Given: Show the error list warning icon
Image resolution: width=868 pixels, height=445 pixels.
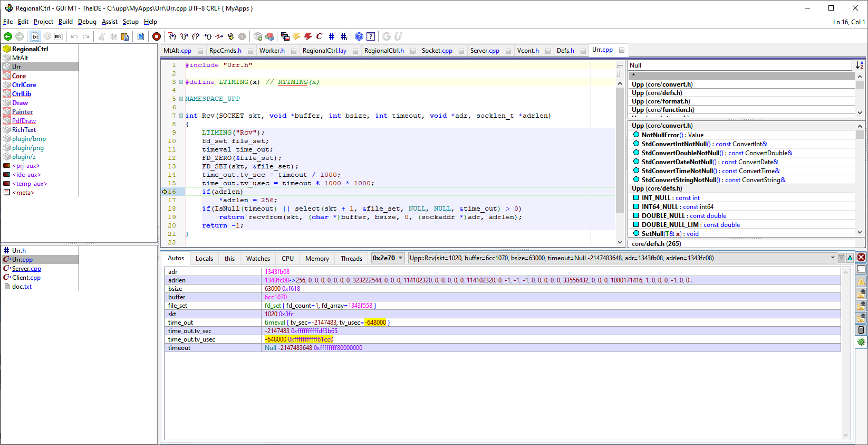Looking at the screenshot, I should (861, 281).
